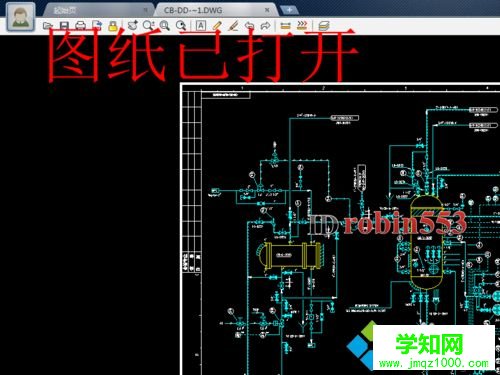
Task: Open a file with the folder icon
Action: tap(48, 25)
